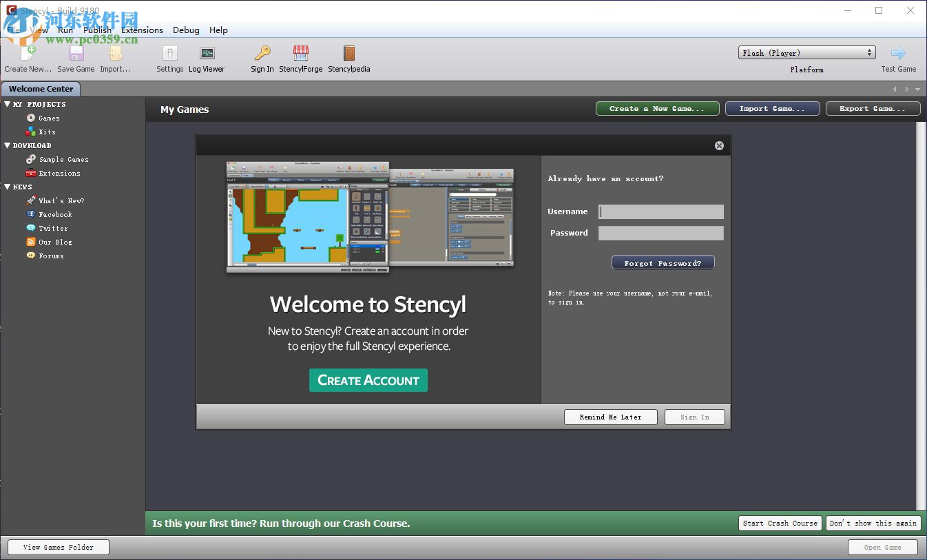Click the 'Already have an account?' text
Screen dimensions: 927x560
pos(606,178)
